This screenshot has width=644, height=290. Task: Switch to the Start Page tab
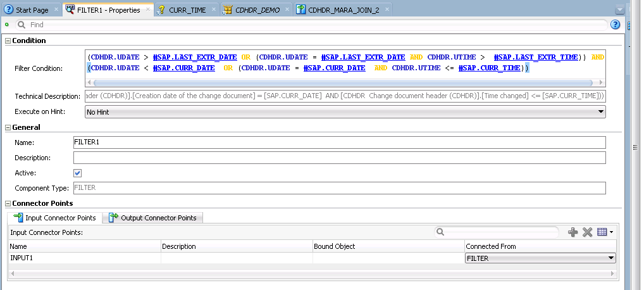(32, 10)
